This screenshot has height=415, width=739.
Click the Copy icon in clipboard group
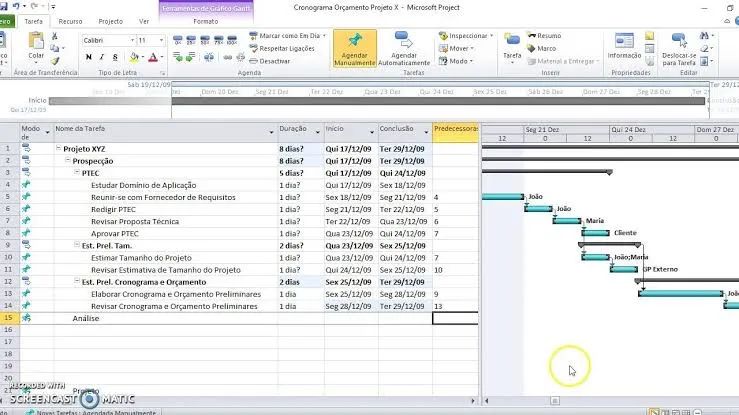55,48
